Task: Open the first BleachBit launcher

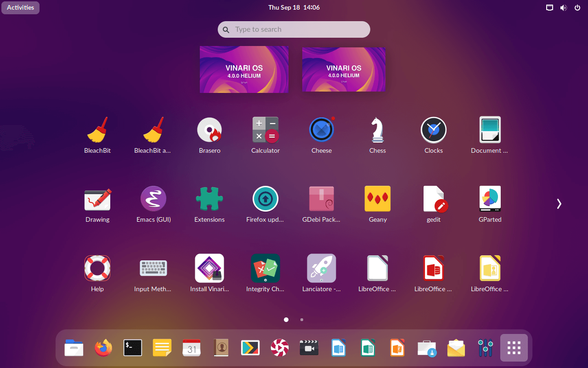Action: tap(97, 130)
